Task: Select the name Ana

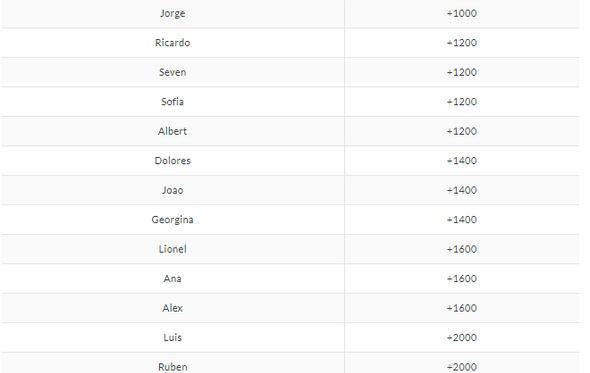Action: point(172,279)
